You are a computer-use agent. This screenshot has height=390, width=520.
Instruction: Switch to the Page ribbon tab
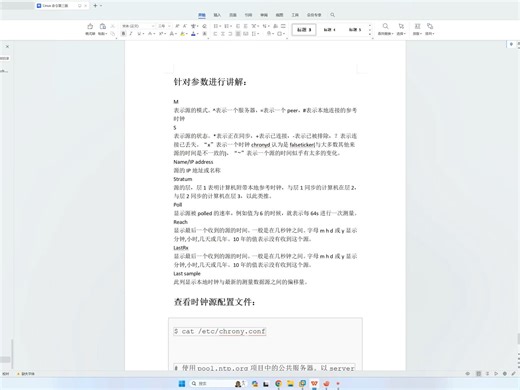point(233,15)
